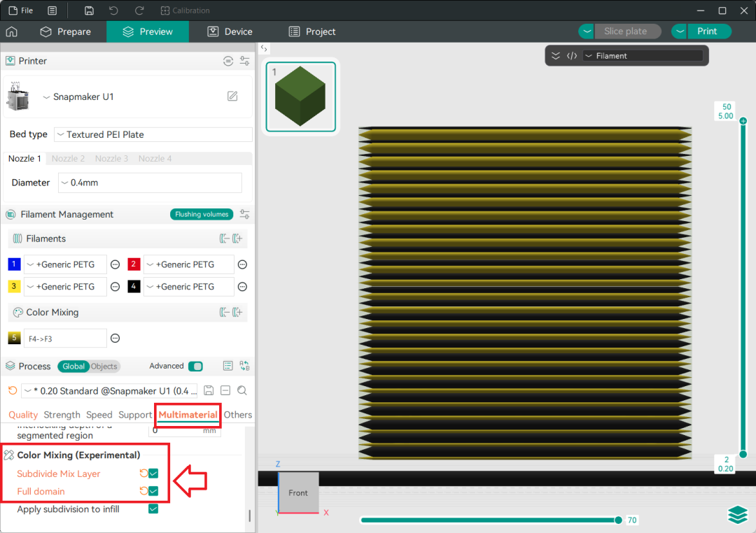Open filament 2 Generic PETG dropdown
This screenshot has height=533, width=756.
click(188, 264)
